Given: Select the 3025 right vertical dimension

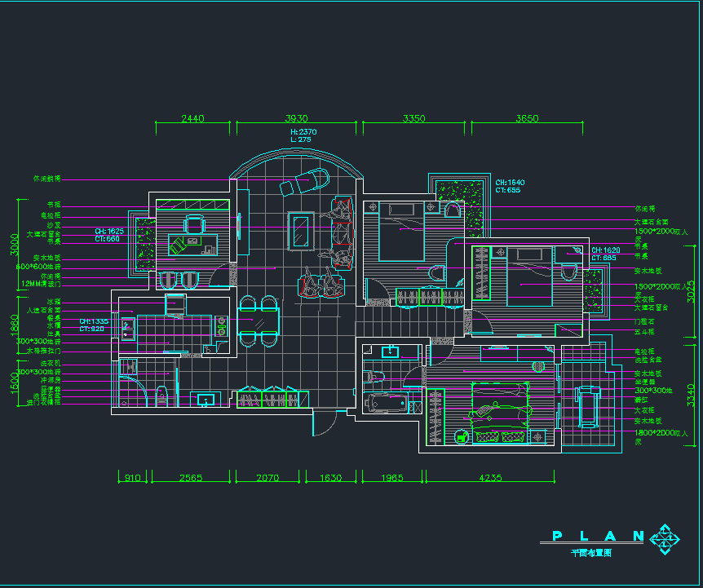Looking at the screenshot, I should click(x=692, y=291).
